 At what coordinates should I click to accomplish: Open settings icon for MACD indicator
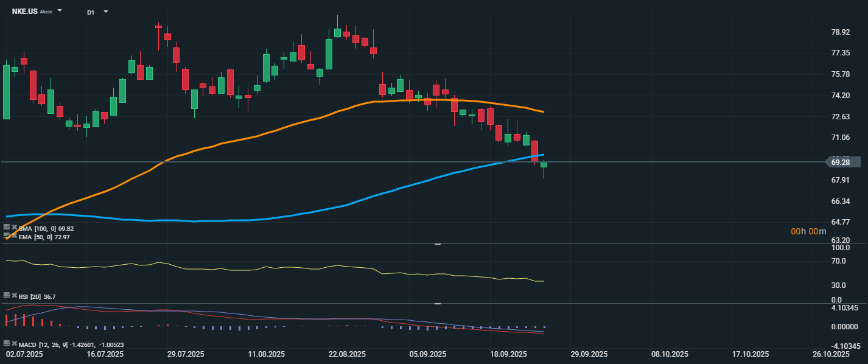tap(7, 344)
